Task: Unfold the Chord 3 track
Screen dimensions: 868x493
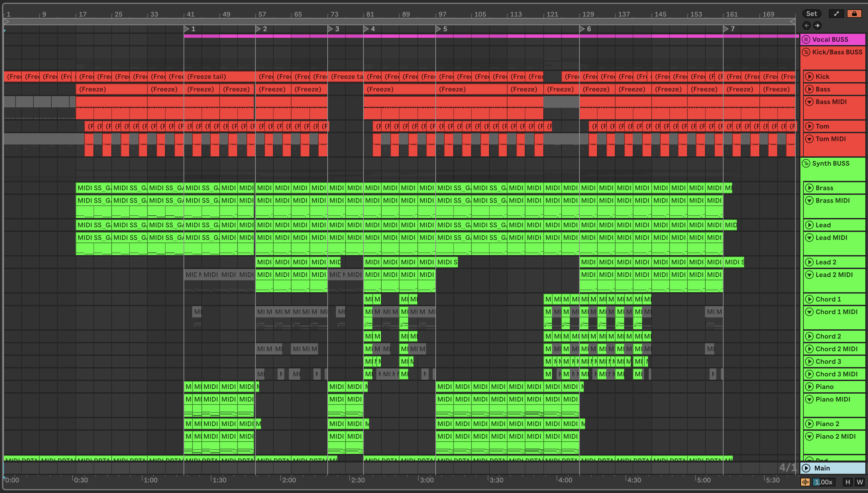Action: click(809, 361)
